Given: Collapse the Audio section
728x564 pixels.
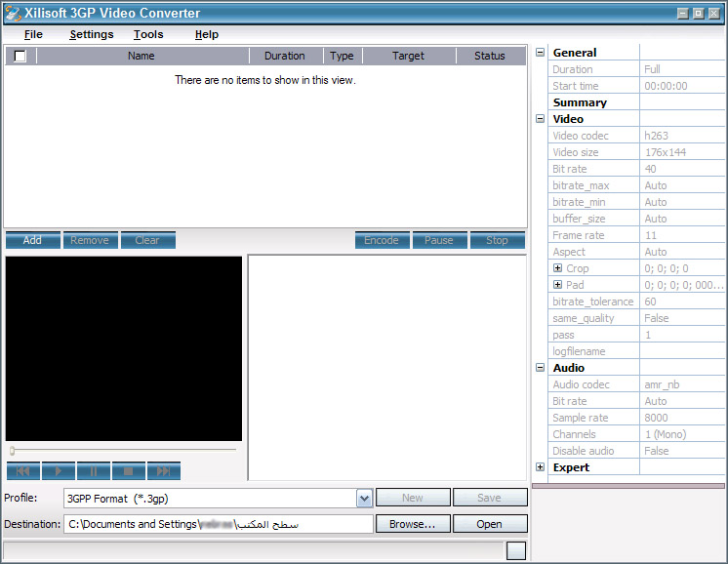Looking at the screenshot, I should click(540, 368).
